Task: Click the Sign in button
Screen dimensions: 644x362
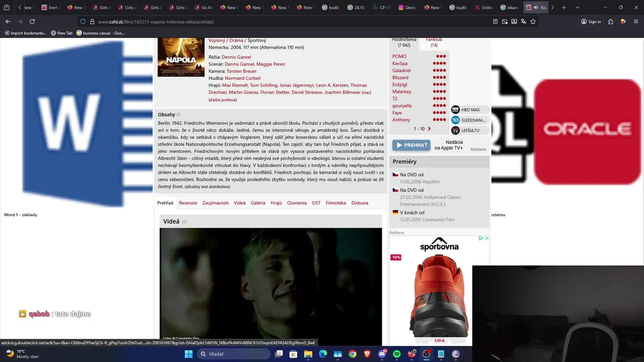Action: [x=591, y=22]
